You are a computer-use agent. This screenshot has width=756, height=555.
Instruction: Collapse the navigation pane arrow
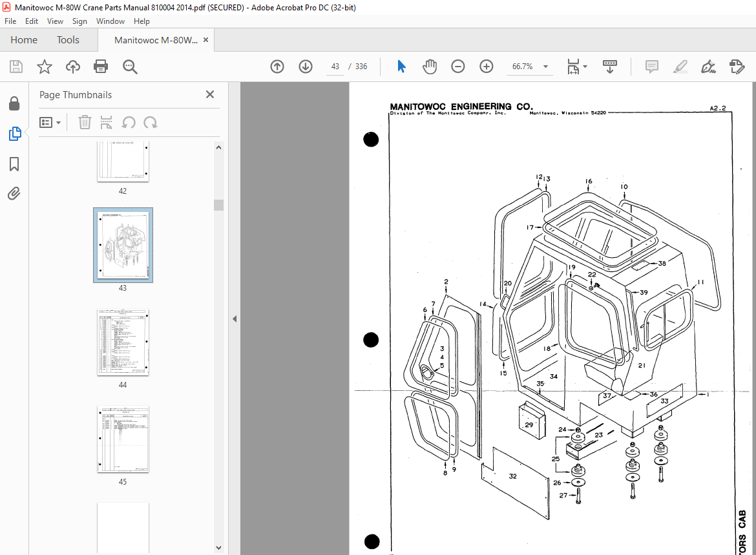click(235, 319)
